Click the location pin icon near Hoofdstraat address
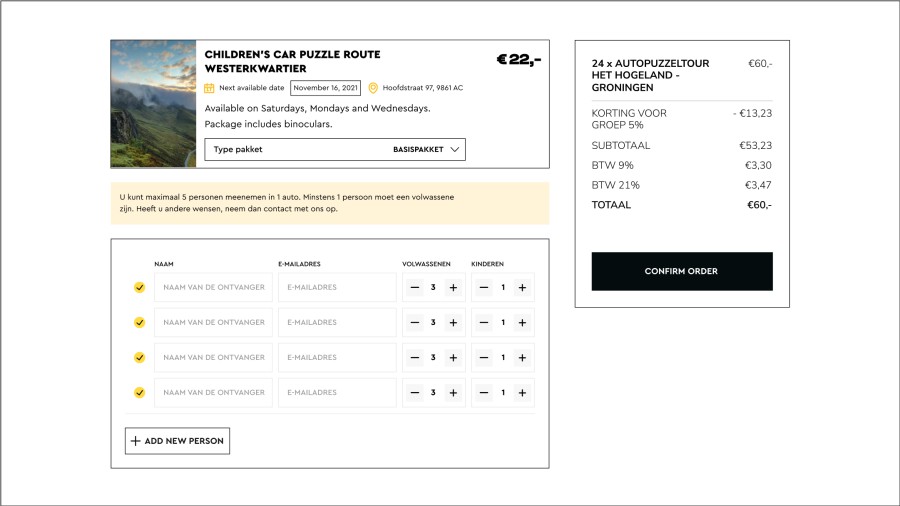Viewport: 900px width, 506px height. (x=373, y=88)
